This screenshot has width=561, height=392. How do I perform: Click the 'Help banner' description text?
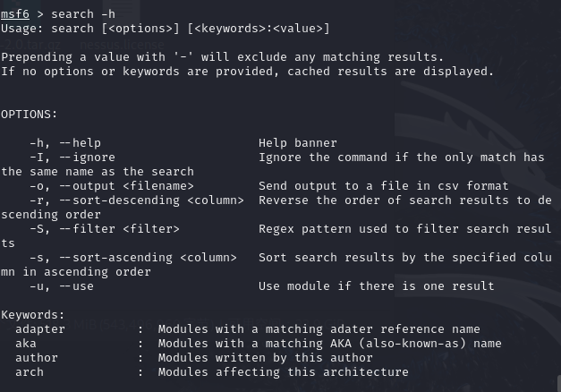(x=298, y=143)
